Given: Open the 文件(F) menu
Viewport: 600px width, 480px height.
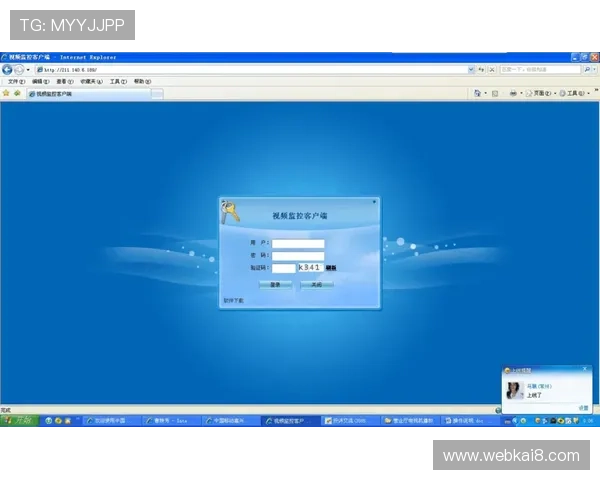Looking at the screenshot, I should click(16, 82).
